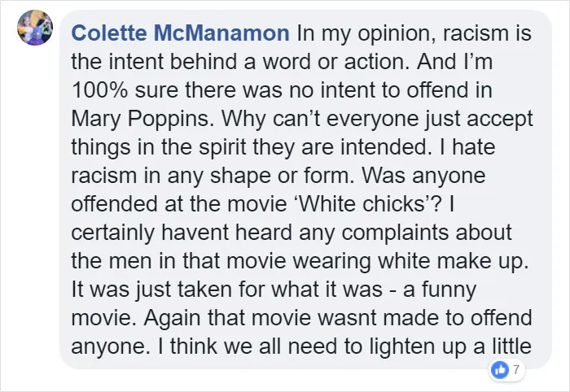
Task: Click the '100%' text in the comment
Action: [x=99, y=90]
